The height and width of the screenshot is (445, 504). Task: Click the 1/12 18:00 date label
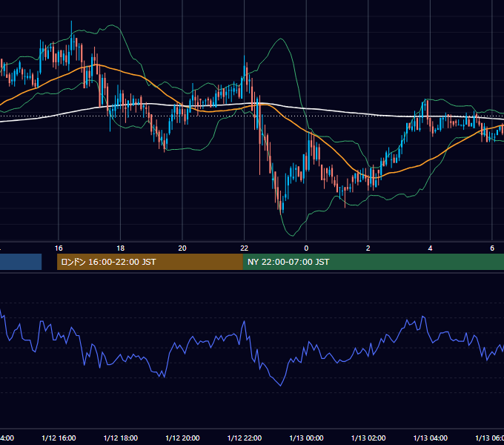tap(121, 438)
